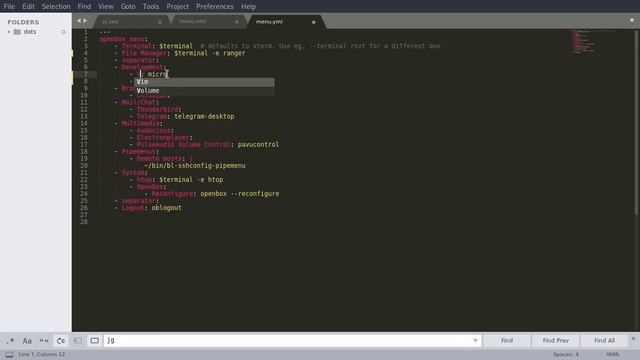
Task: Open the Edit menu
Action: point(28,7)
